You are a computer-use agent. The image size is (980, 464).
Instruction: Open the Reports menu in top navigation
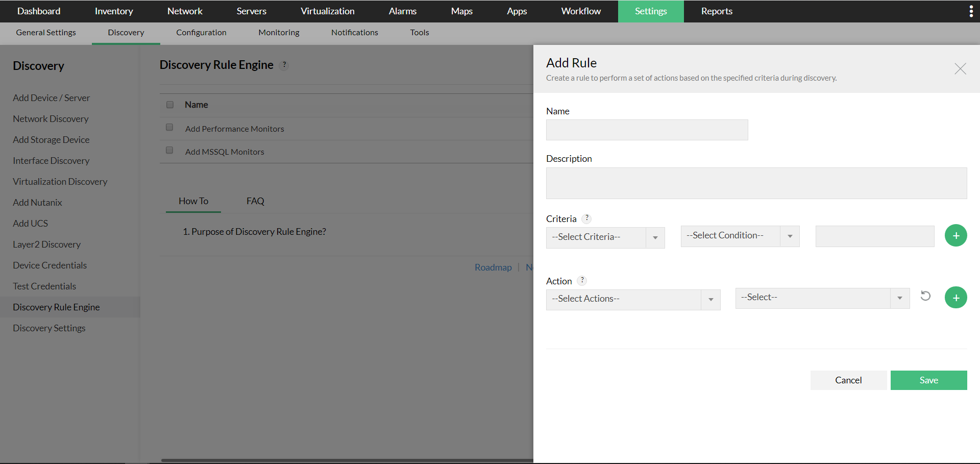pos(716,11)
